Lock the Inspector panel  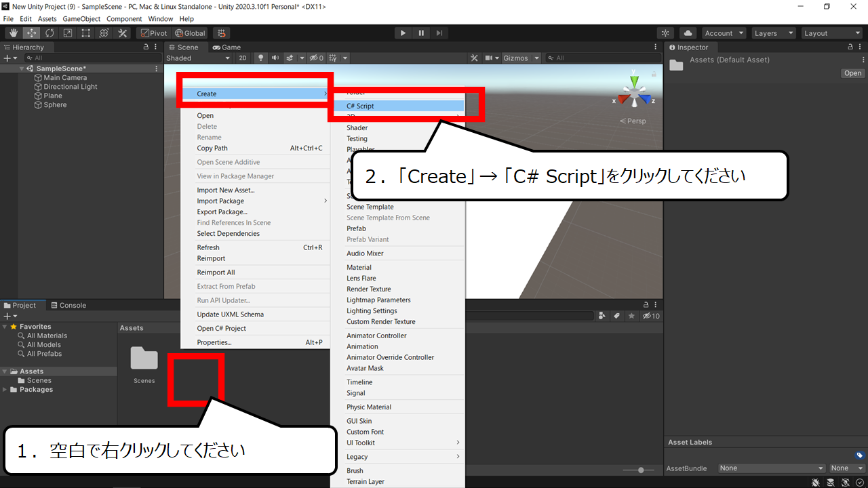[x=850, y=47]
